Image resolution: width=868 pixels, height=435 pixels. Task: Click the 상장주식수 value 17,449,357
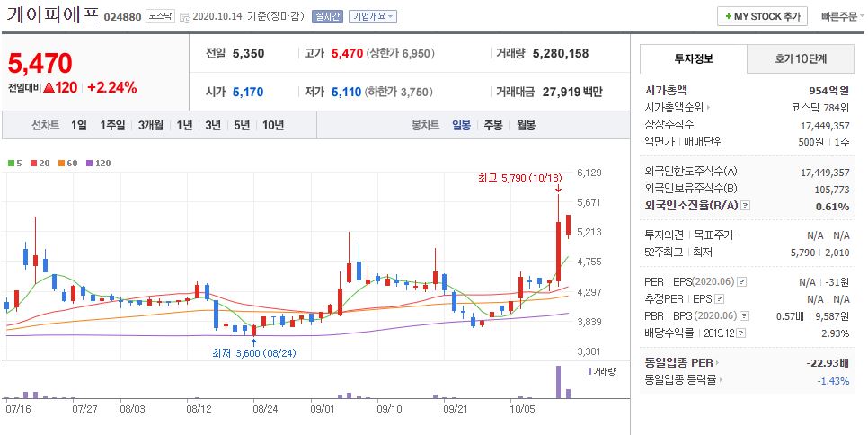pyautogui.click(x=825, y=126)
